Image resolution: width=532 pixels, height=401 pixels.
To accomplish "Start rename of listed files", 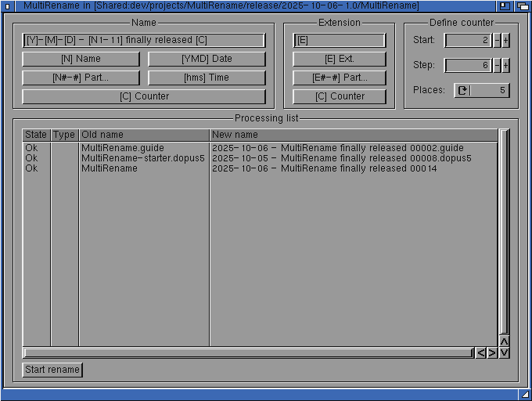I will click(x=52, y=370).
